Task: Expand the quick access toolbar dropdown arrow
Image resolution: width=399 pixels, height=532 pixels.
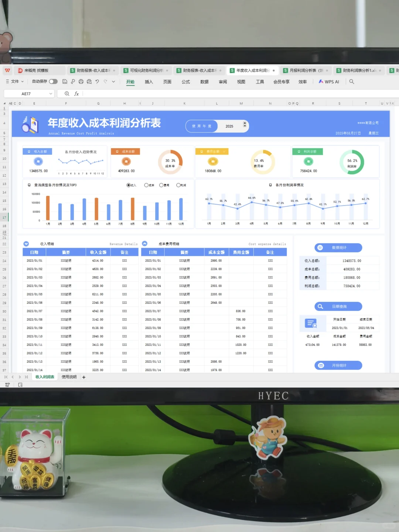Action: (x=113, y=82)
